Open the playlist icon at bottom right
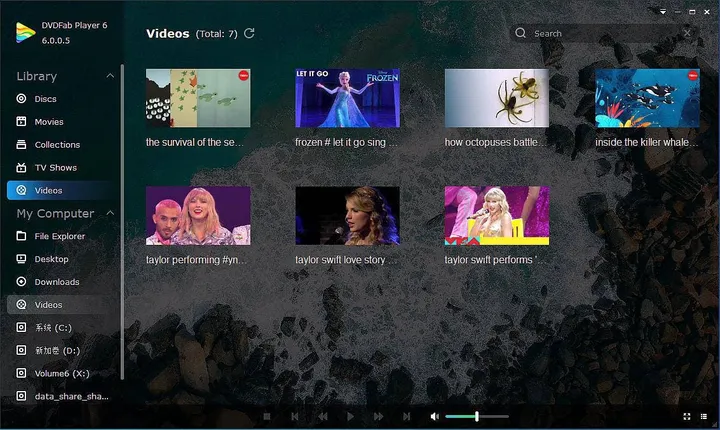720x430 pixels. (703, 416)
